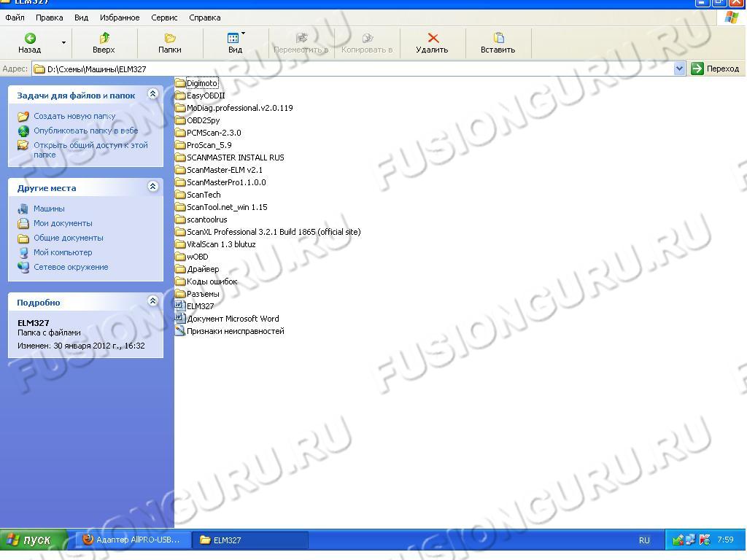
Task: Click the Firefox Адаптер AllPRO-USB taskbar button
Action: (131, 540)
